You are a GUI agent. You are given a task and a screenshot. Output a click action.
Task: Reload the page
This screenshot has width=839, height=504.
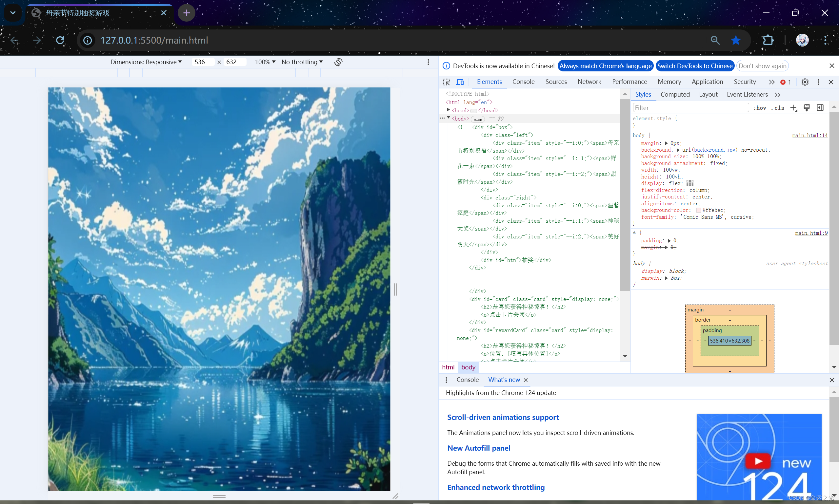[x=60, y=40]
